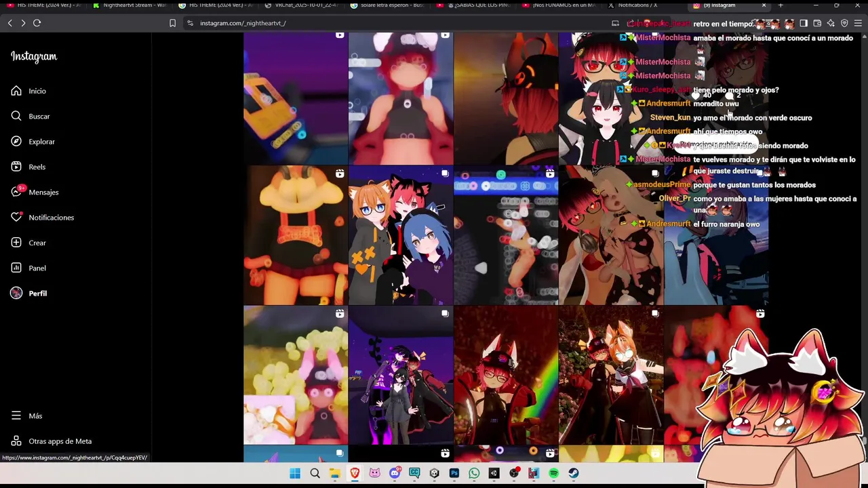Screen dimensions: 868x488
Task: Open Unity editor from taskbar
Action: click(494, 474)
